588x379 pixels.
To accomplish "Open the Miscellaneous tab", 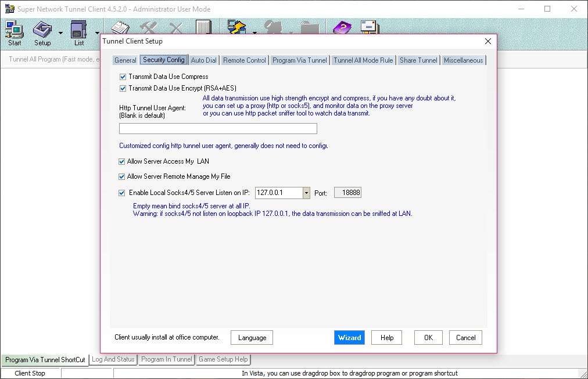I will (x=464, y=60).
